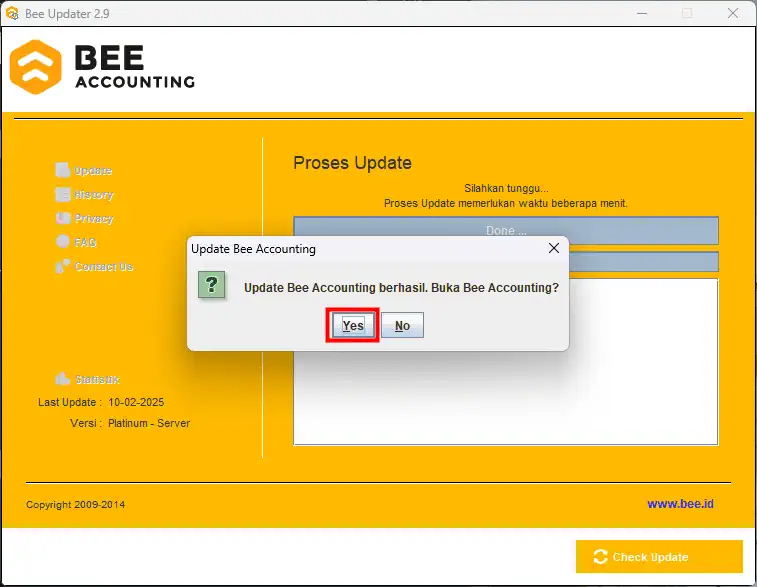Open the Contact Us sidebar item
This screenshot has height=587, width=757.
[94, 266]
